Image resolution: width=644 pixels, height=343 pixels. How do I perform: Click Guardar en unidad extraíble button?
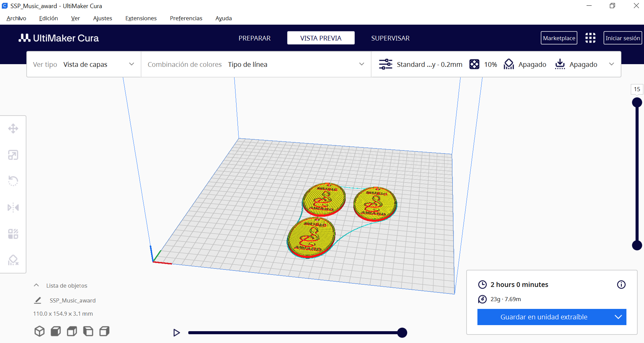click(543, 317)
